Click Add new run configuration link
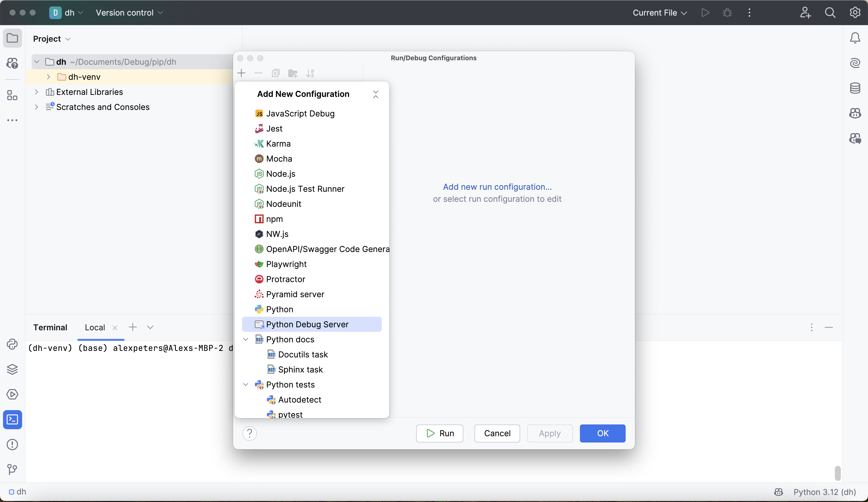Viewport: 868px width, 502px height. [497, 186]
